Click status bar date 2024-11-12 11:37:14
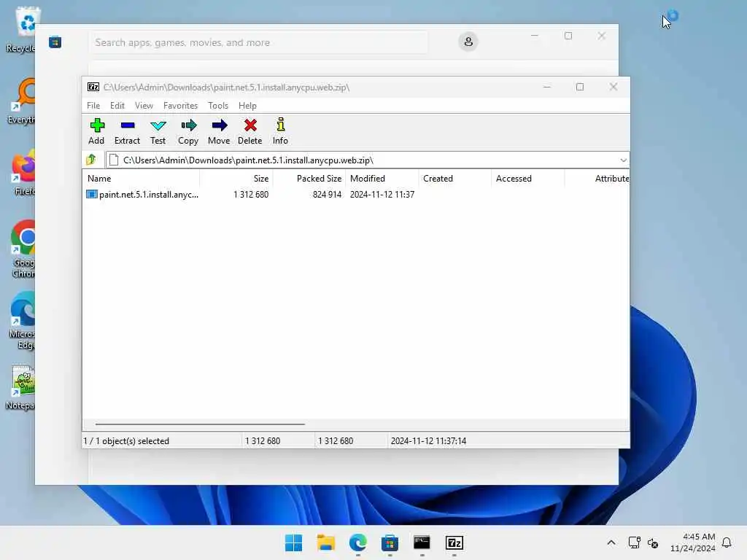 coord(428,441)
